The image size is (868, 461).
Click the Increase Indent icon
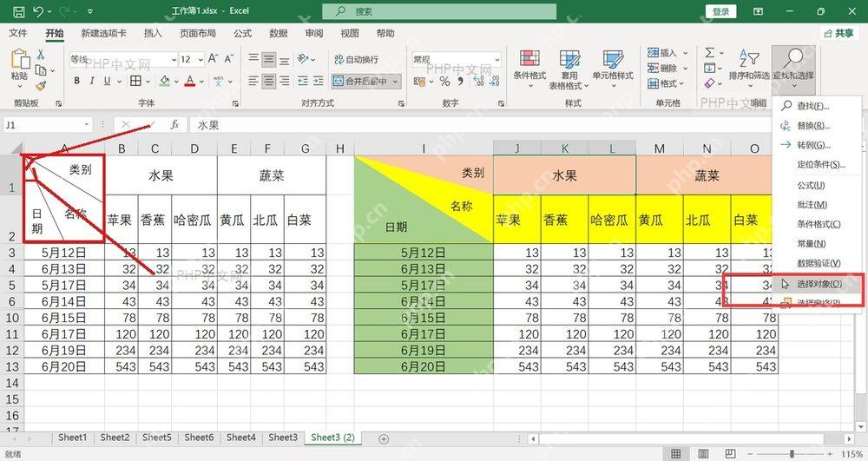tap(319, 82)
